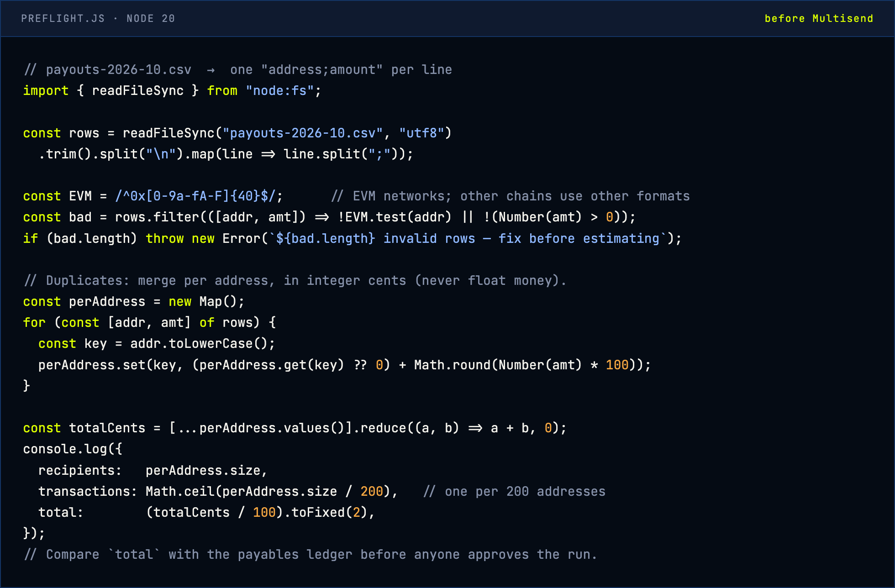
Task: Click the "utf8" string argument
Action: (x=421, y=133)
